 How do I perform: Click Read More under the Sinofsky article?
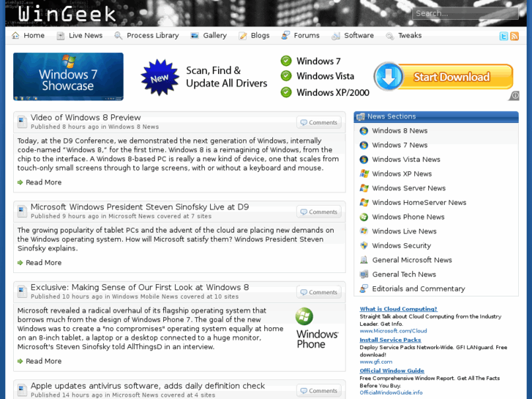pyautogui.click(x=43, y=263)
